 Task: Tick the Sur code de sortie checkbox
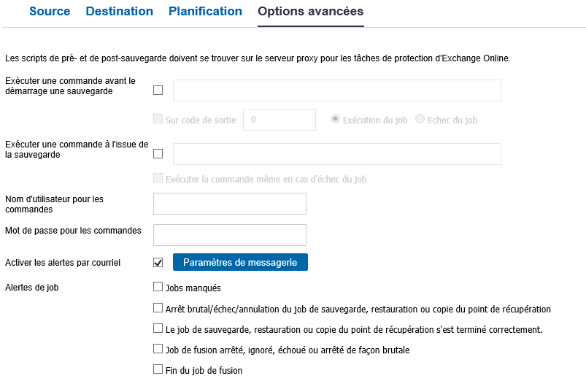(158, 119)
